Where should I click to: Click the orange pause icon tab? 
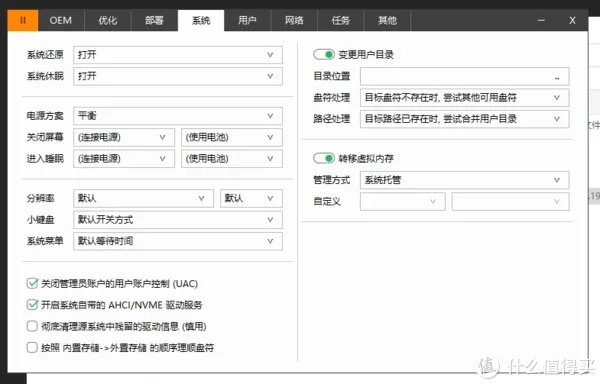tap(23, 20)
